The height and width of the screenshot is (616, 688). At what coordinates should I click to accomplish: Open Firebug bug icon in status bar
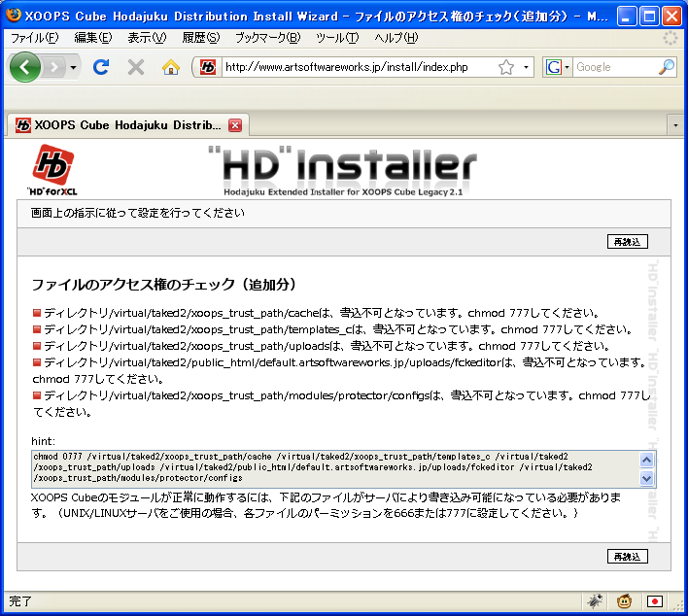[x=595, y=601]
